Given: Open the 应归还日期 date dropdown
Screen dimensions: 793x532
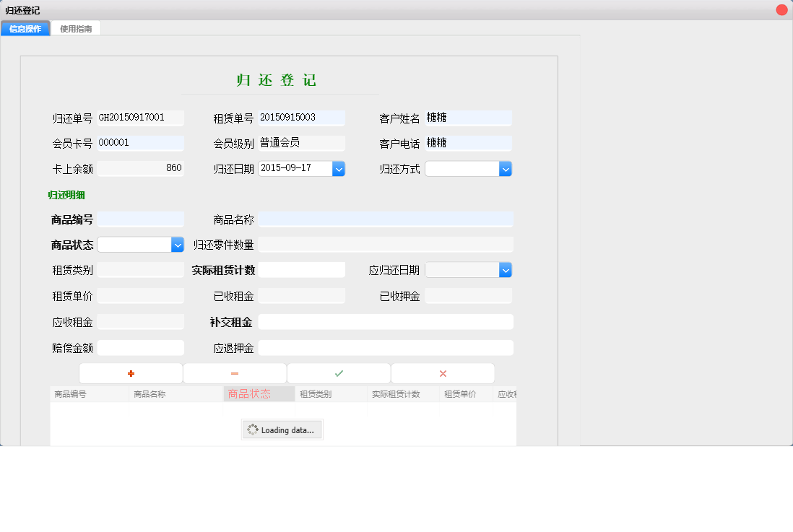Looking at the screenshot, I should pos(504,269).
